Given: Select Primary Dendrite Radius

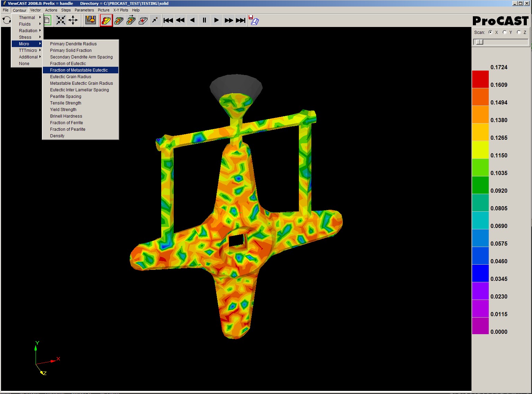Looking at the screenshot, I should point(81,44).
